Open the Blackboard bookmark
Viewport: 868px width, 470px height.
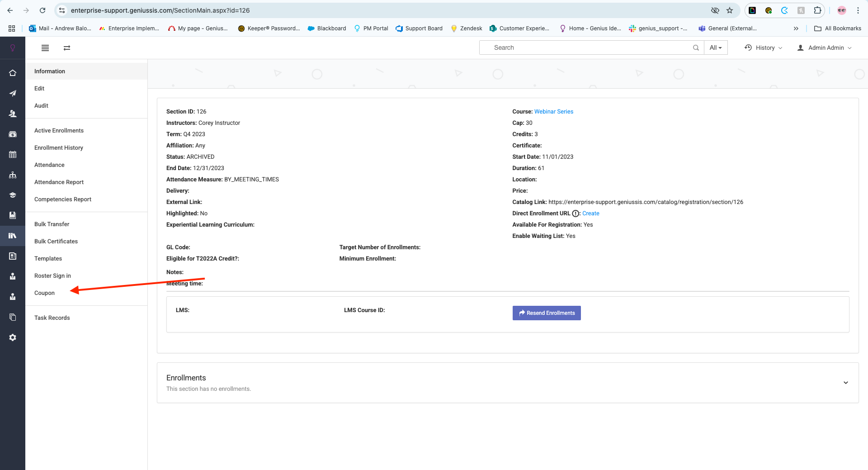point(327,28)
